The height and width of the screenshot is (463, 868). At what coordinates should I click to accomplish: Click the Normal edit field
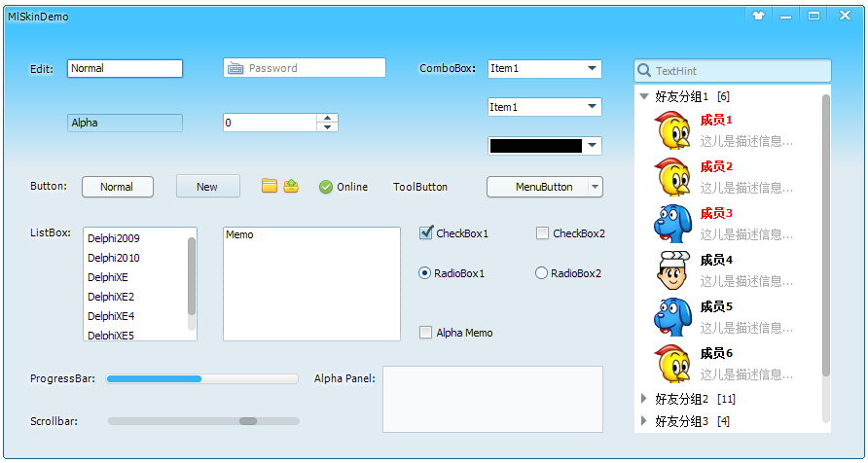pyautogui.click(x=126, y=69)
